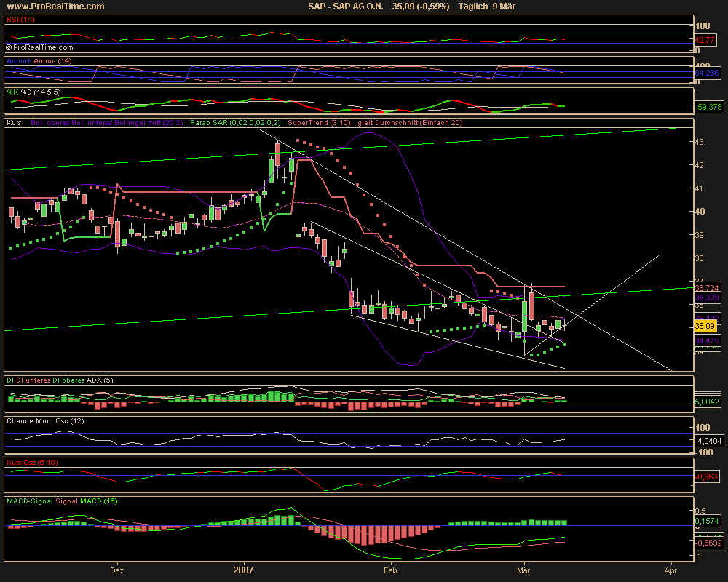Open the www.ProRealTime.com link in header
The image size is (728, 582).
(55, 7)
